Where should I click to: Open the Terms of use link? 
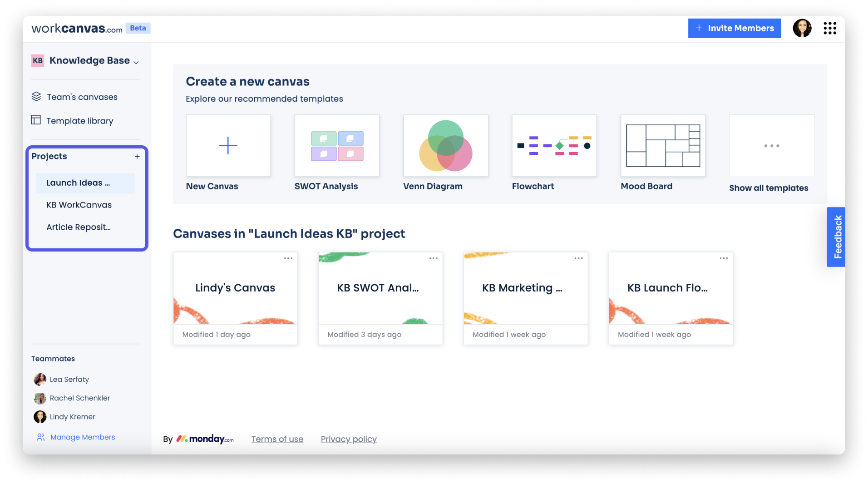click(277, 439)
